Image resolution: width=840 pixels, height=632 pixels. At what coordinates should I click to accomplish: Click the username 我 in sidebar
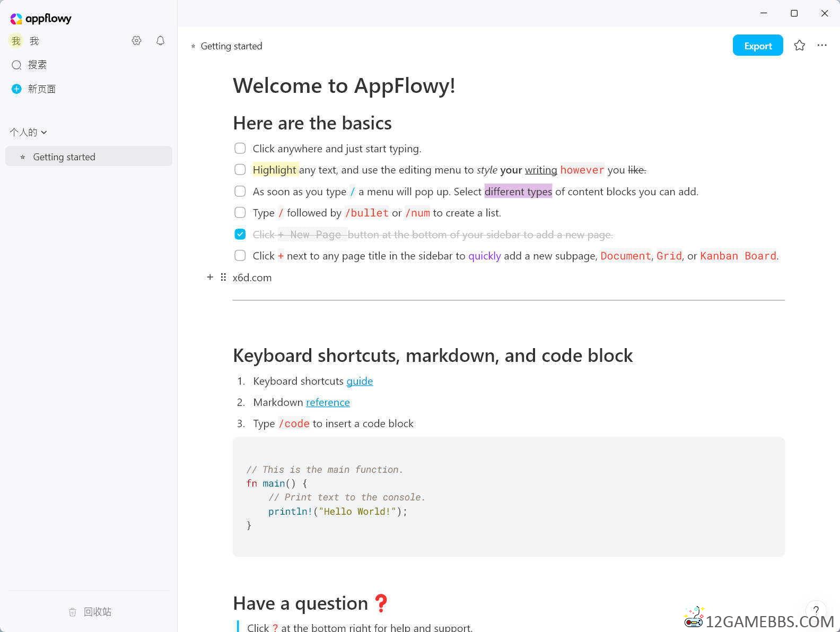pos(34,41)
